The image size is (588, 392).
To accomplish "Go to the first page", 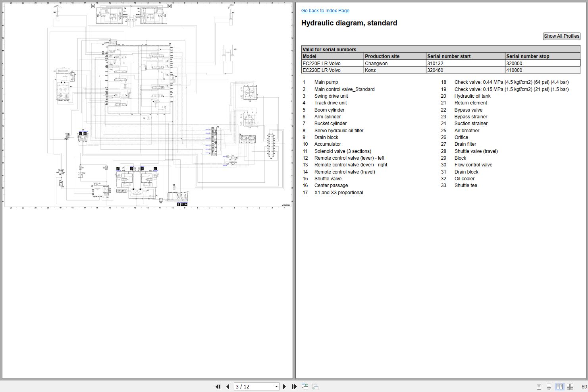I will point(218,386).
